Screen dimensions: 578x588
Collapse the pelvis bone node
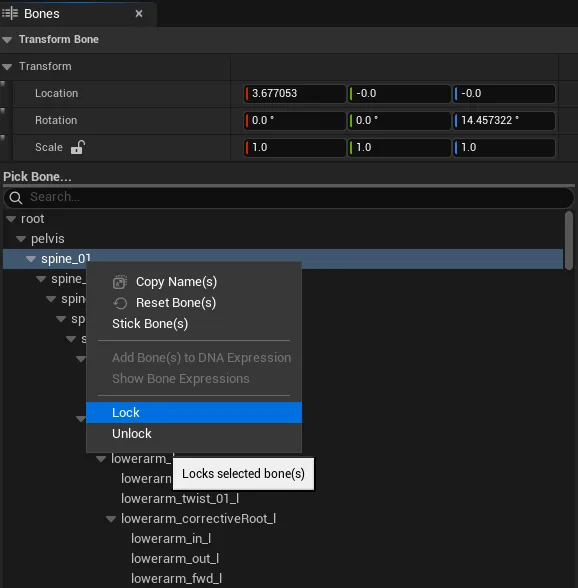(21, 239)
